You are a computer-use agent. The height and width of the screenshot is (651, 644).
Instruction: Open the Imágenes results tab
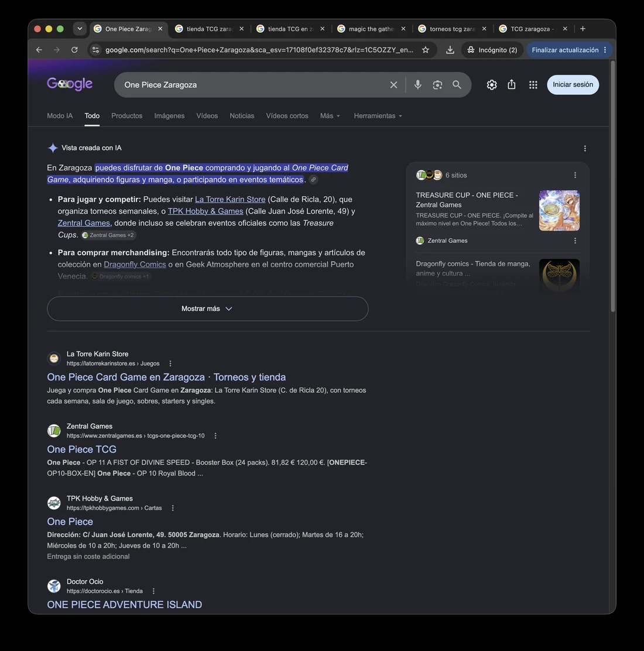point(169,116)
